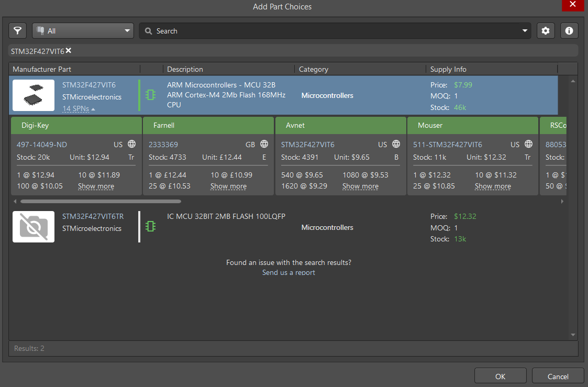Click the Supply Info column header
588x387 pixels.
click(448, 69)
